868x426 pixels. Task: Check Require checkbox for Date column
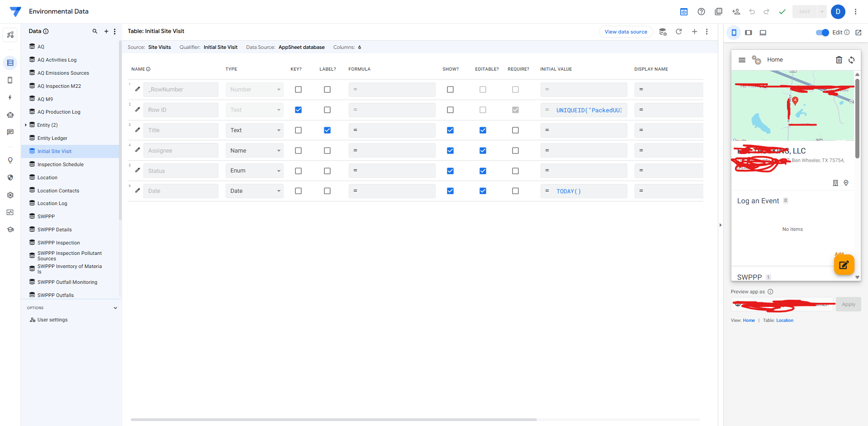[x=515, y=191]
